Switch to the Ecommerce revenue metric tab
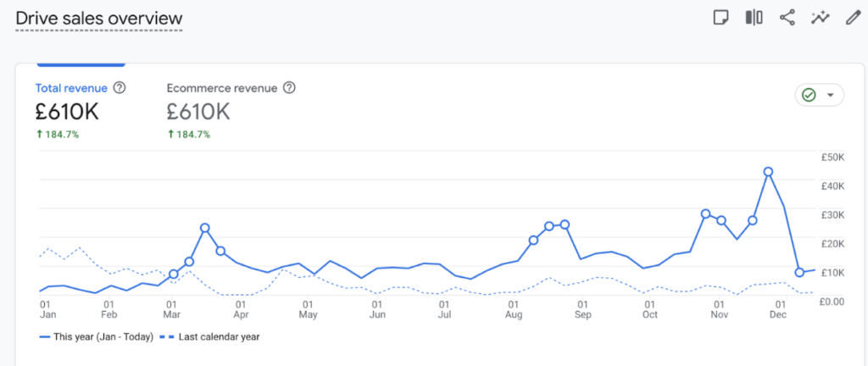The height and width of the screenshot is (366, 868). coord(224,87)
